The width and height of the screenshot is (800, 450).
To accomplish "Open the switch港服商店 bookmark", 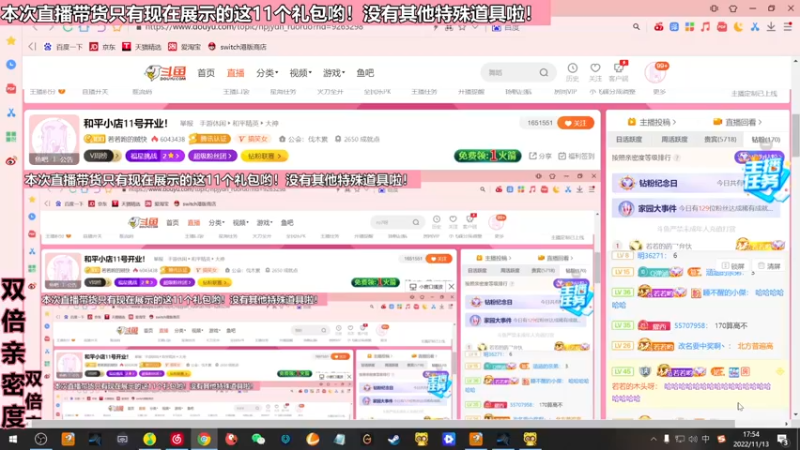I will tap(237, 47).
